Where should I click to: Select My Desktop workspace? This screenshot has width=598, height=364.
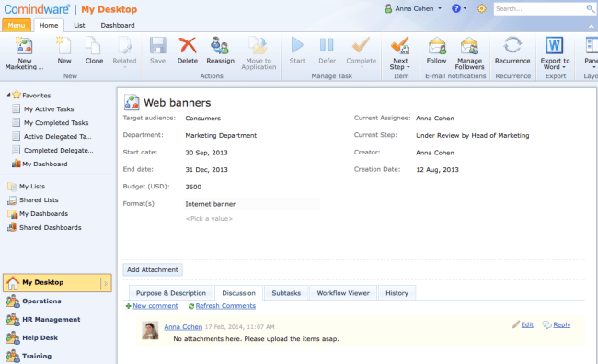click(57, 283)
